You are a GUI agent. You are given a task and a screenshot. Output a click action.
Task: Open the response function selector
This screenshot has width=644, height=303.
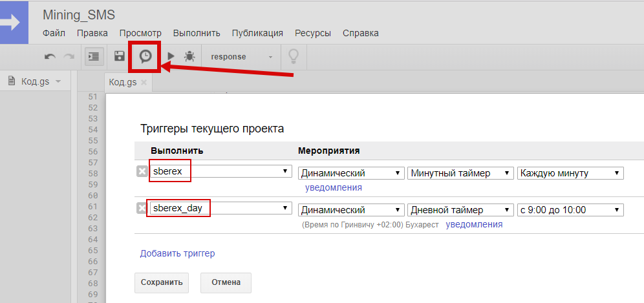coord(242,57)
